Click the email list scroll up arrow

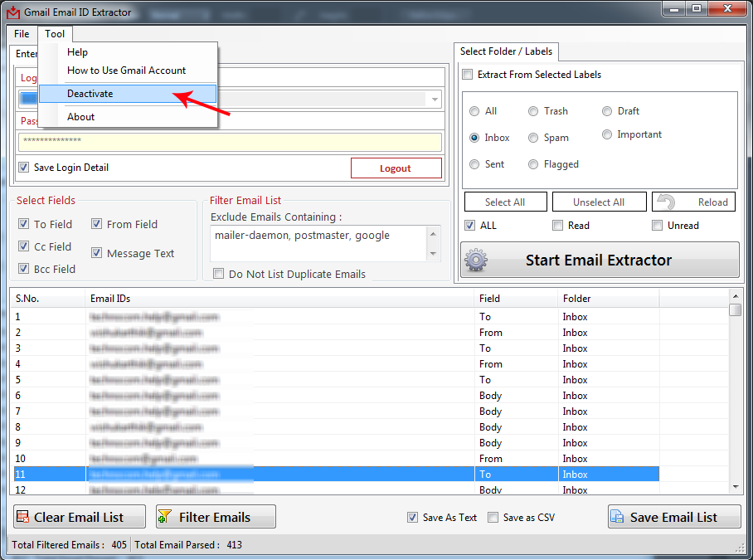click(736, 295)
